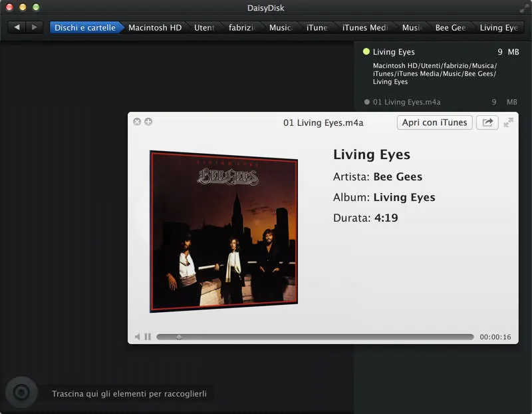Navigate to the fabrizio breadcrumb
Viewport: 532px width, 414px height.
coord(241,27)
